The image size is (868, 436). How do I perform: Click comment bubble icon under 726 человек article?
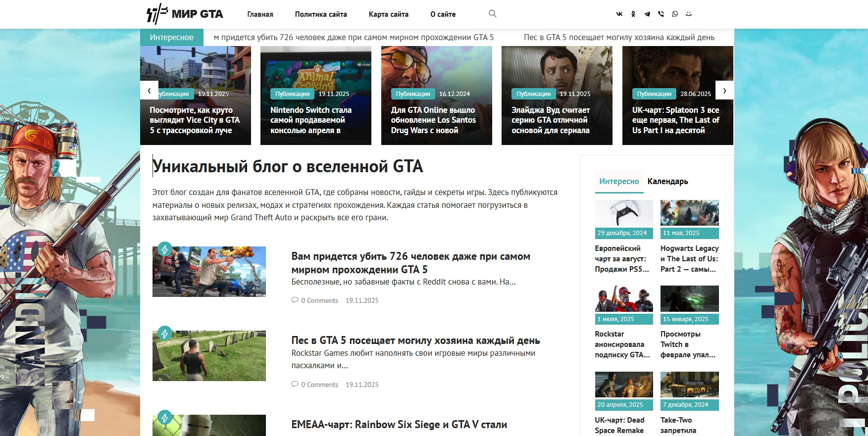[x=295, y=300]
